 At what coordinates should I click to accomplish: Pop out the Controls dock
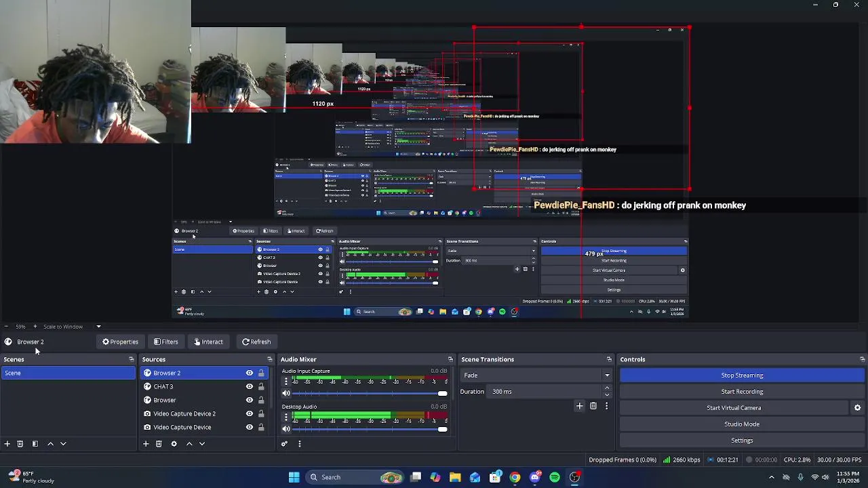pyautogui.click(x=862, y=359)
